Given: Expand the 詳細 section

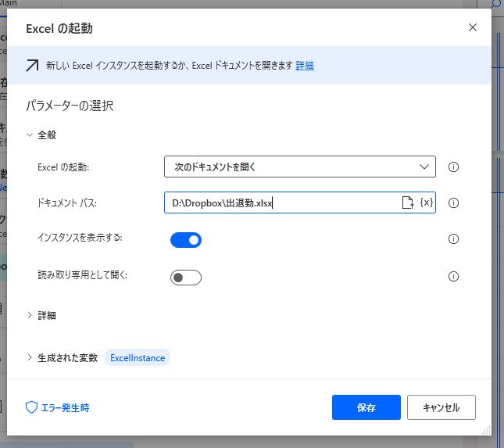Looking at the screenshot, I should coord(30,315).
